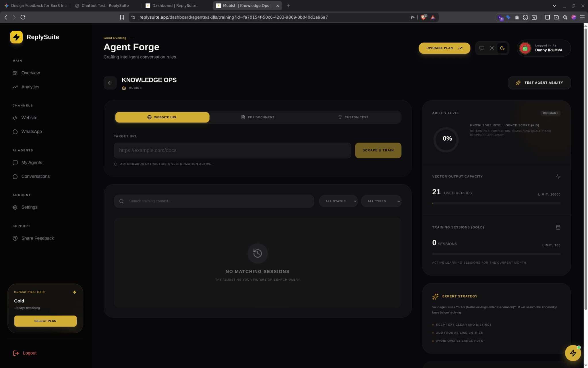The image size is (588, 368).
Task: Click the sparkle icon beside Expert Strategy
Action: (x=435, y=296)
